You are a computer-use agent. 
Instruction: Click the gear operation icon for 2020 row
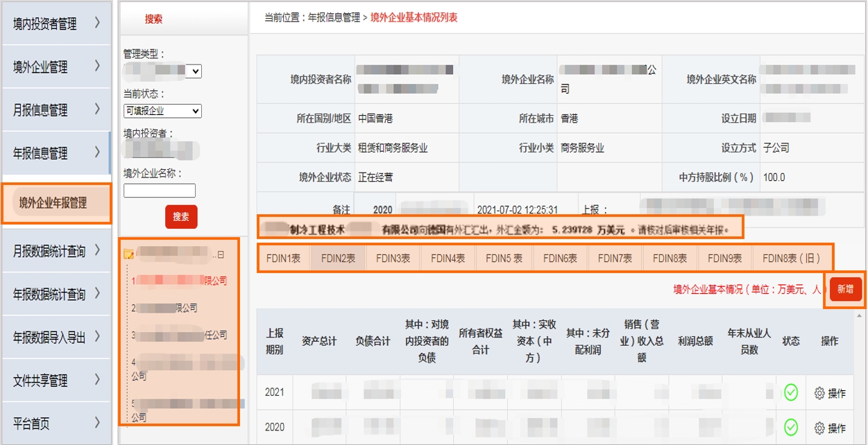point(819,428)
